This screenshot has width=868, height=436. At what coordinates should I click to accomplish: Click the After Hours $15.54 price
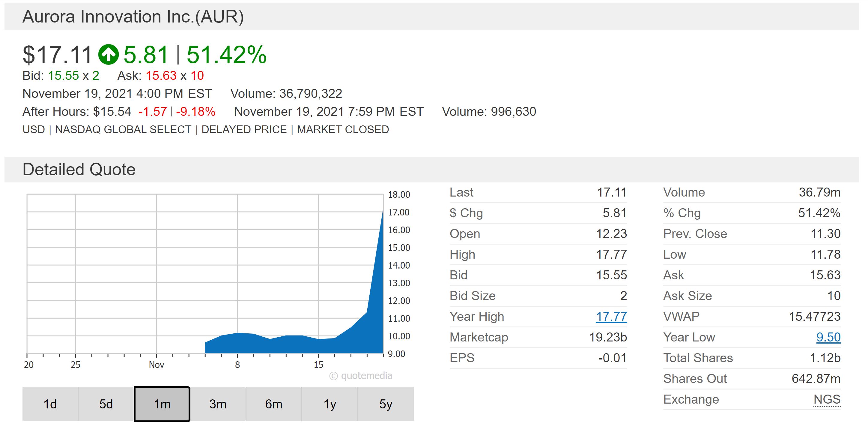coord(112,112)
